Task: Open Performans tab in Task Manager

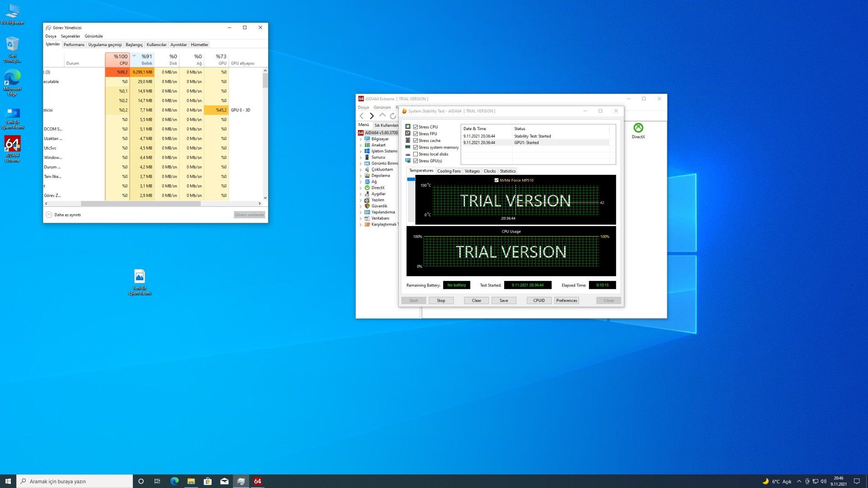Action: click(x=74, y=45)
